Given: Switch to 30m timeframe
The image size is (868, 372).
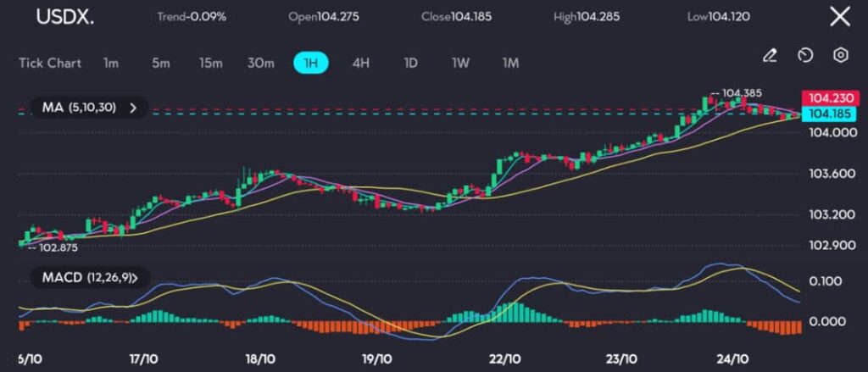Looking at the screenshot, I should [x=260, y=63].
